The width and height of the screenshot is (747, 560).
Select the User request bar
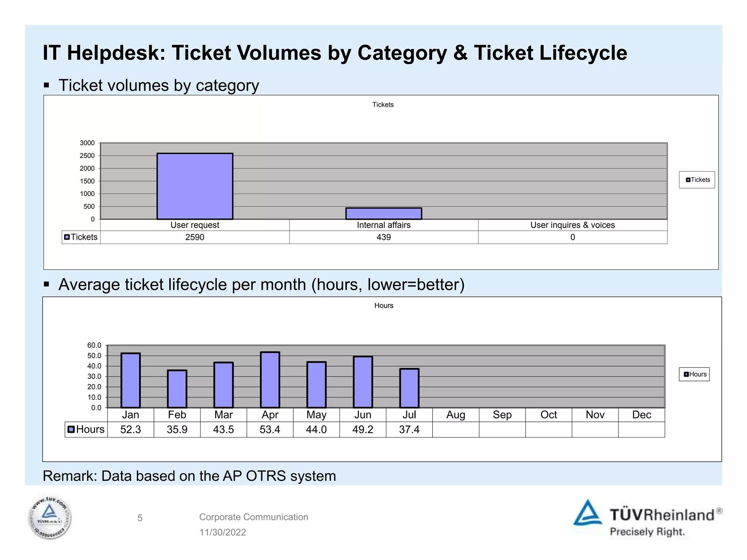(195, 186)
